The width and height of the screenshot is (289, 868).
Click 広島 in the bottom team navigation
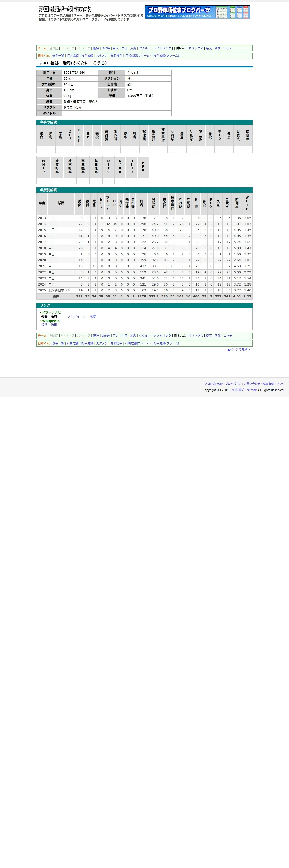[x=133, y=336]
